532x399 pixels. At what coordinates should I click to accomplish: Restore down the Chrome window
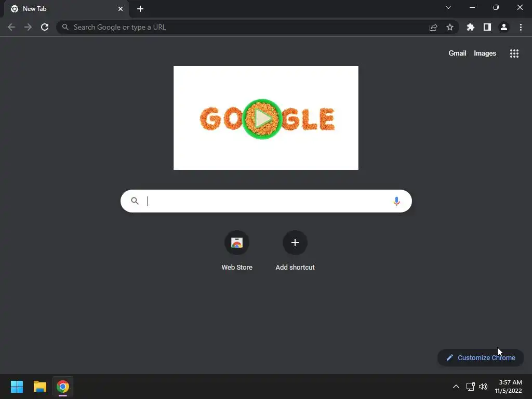pos(496,7)
